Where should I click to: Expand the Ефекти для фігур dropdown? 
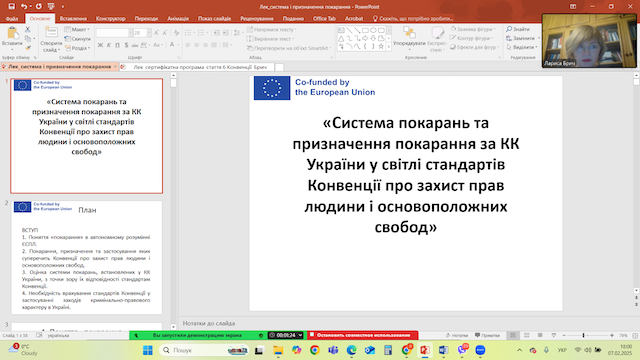[475, 47]
